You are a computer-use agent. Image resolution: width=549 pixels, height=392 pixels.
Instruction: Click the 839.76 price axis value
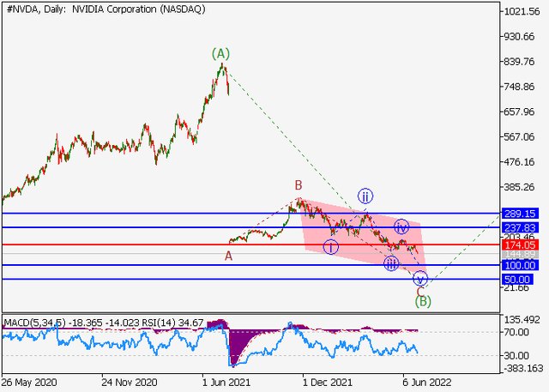(x=520, y=62)
